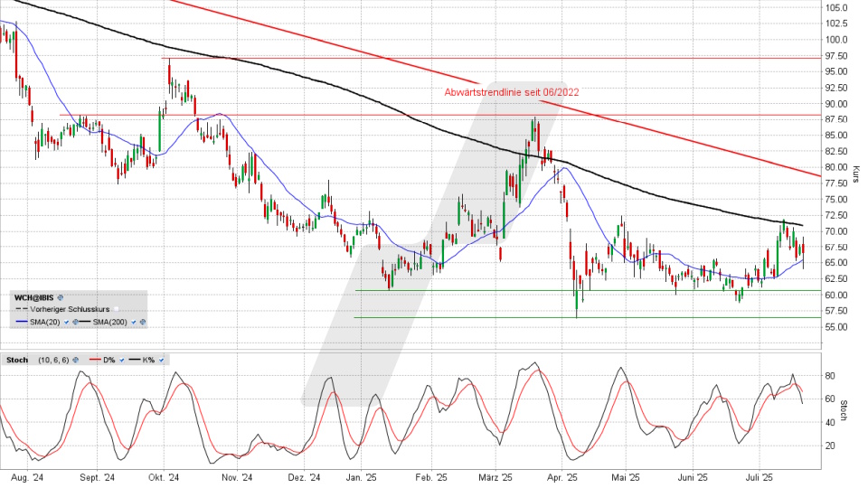The image size is (868, 488).
Task: Click the Feb. '25 date label
Action: (x=430, y=477)
